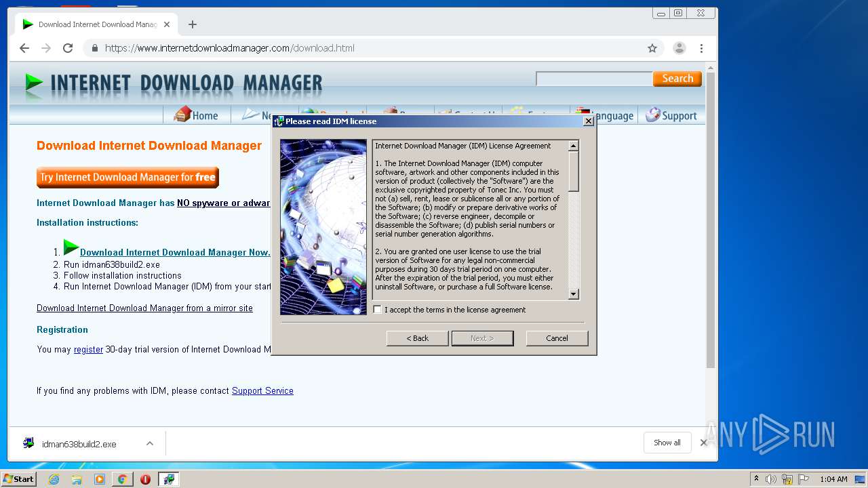Select the Download Internet Download Manager tab

[97, 24]
